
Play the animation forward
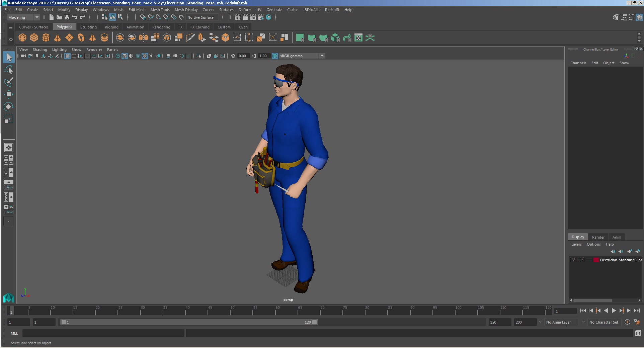pos(614,311)
